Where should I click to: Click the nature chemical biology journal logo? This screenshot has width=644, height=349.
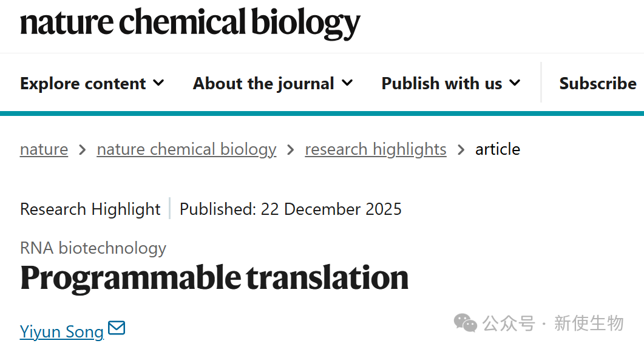click(x=190, y=23)
